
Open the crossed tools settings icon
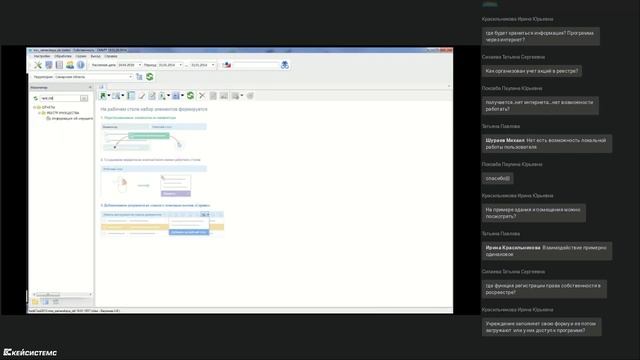(x=38, y=65)
